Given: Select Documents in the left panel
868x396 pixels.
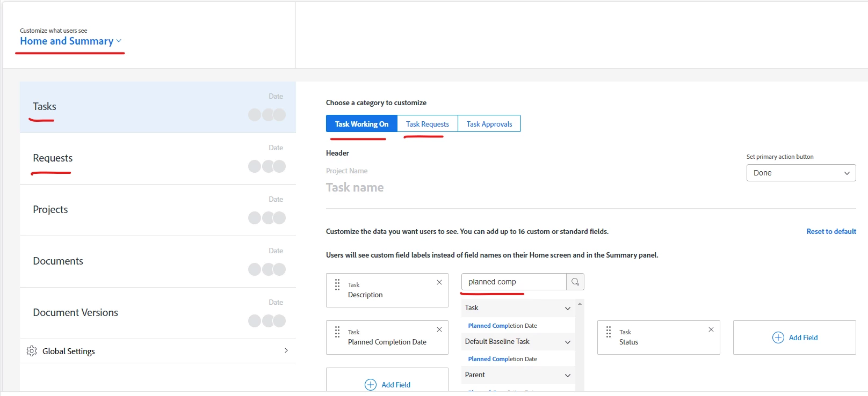Looking at the screenshot, I should pos(158,262).
